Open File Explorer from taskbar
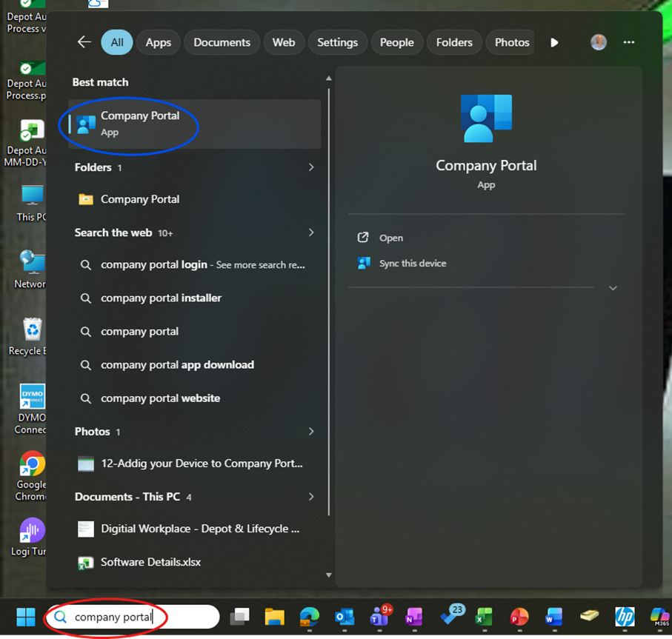672x639 pixels. point(274,617)
